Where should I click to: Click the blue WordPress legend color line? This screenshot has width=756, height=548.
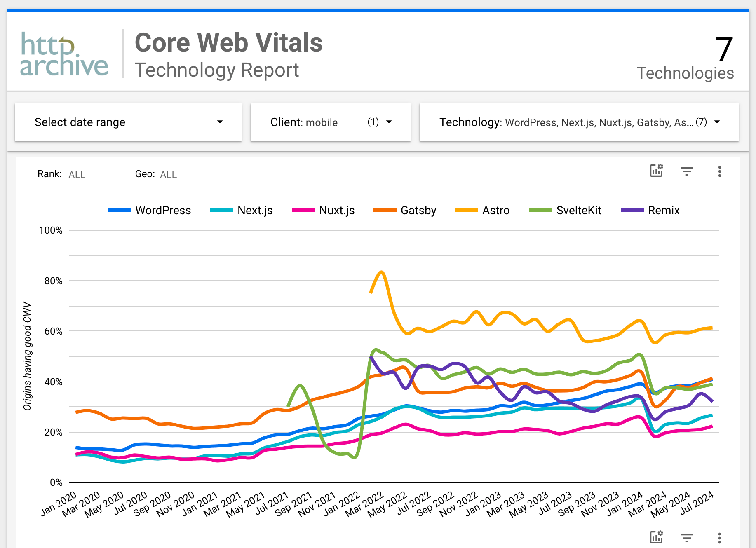119,210
